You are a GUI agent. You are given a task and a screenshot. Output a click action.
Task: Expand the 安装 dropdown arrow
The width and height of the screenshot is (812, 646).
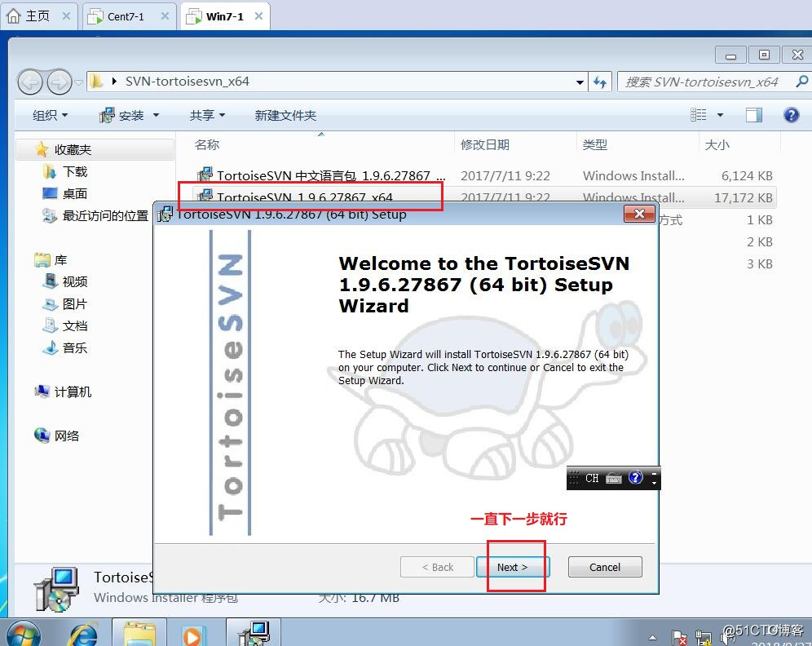pos(156,115)
